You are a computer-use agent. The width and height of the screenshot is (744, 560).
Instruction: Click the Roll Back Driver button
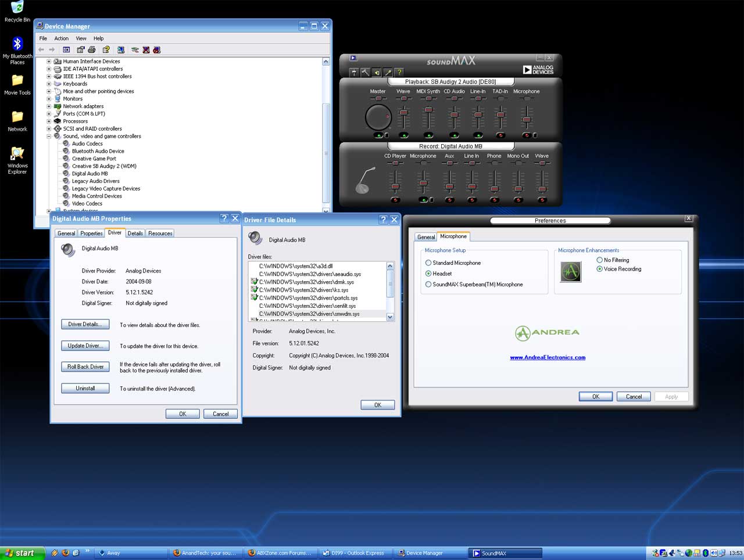pyautogui.click(x=85, y=367)
